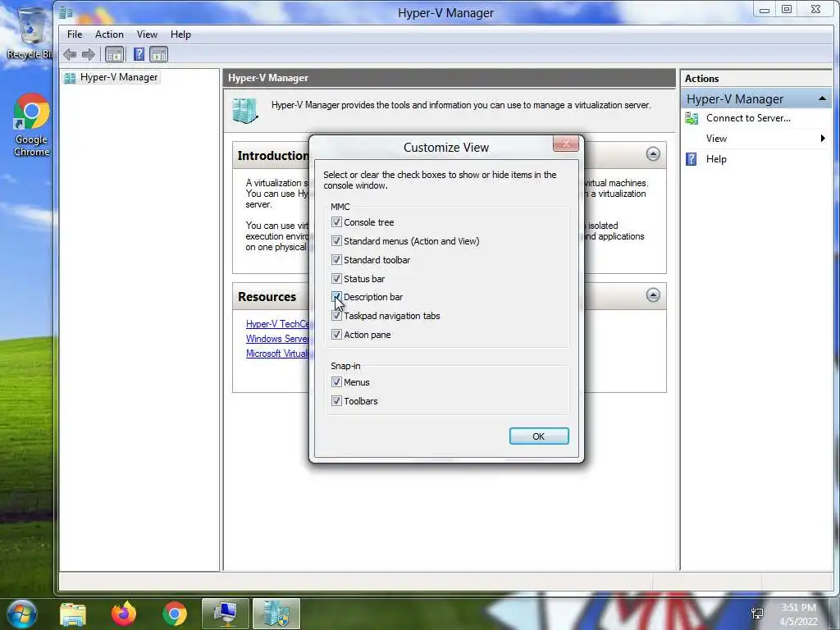This screenshot has width=840, height=630.
Task: Click the Hyper-V Manager title bar app icon
Action: pyautogui.click(x=66, y=12)
